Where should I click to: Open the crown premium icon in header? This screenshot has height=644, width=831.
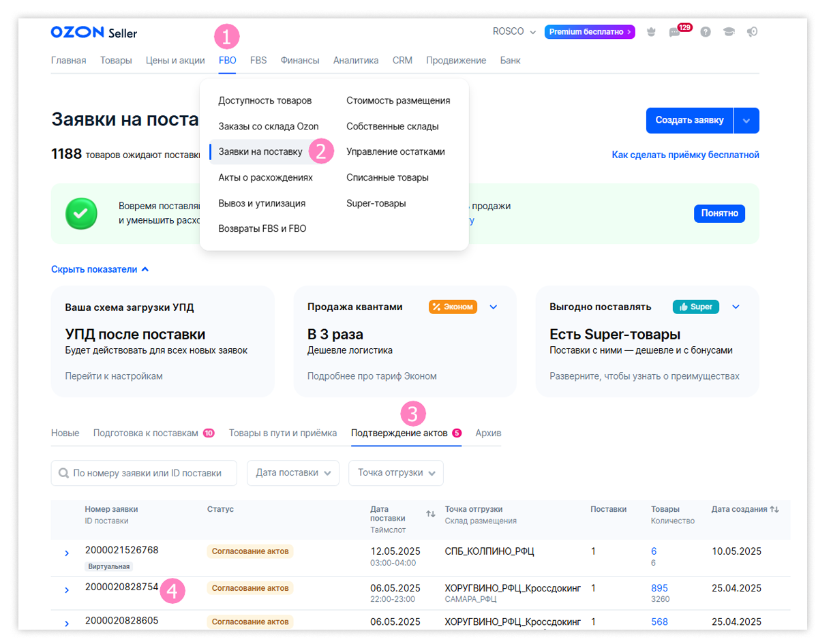tap(651, 32)
